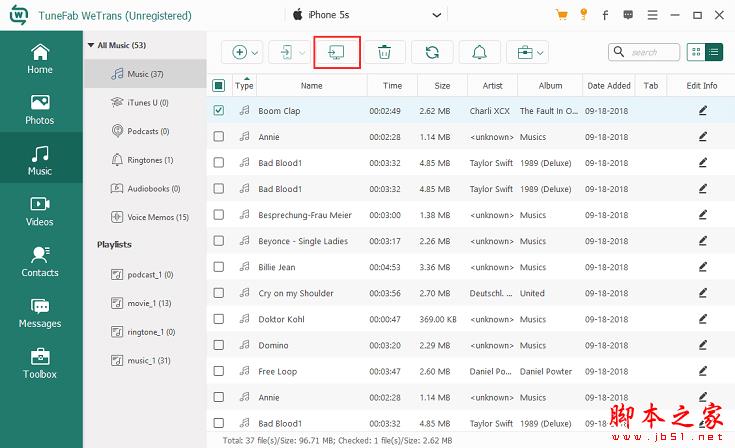Switch to grid view

[696, 52]
